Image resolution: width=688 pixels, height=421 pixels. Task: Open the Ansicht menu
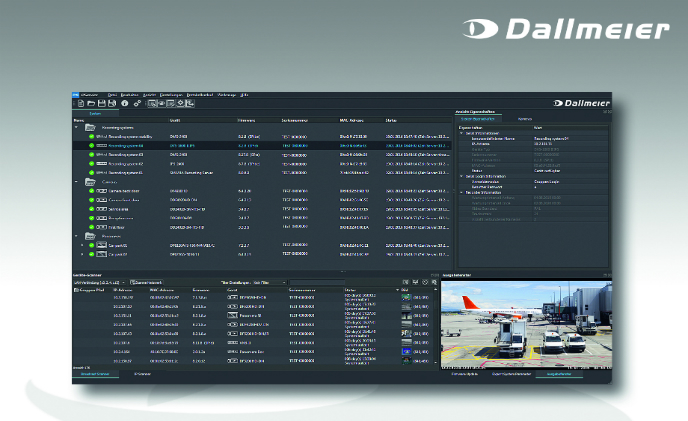click(149, 95)
